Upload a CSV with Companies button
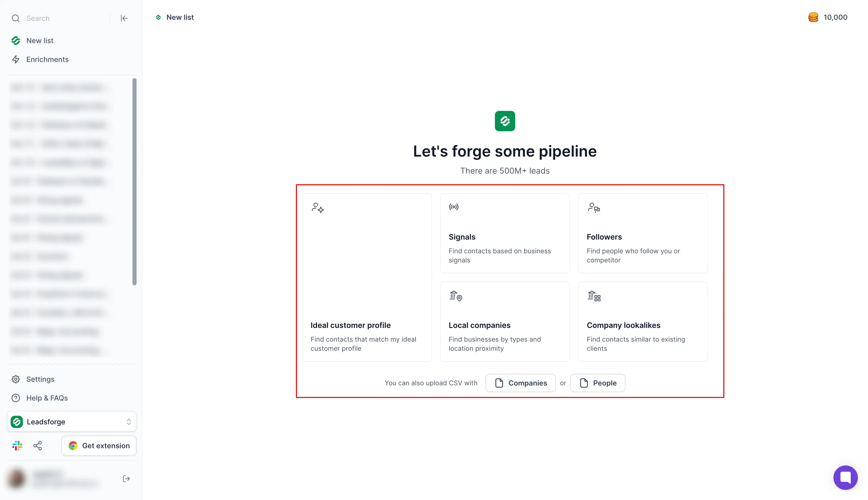Screen dimensions: 868x500 (x=520, y=383)
